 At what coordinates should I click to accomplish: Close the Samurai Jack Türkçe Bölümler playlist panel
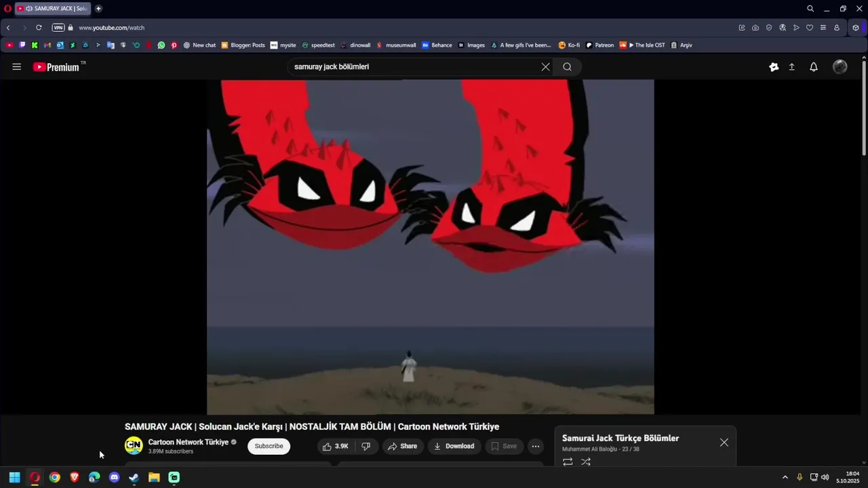click(724, 443)
